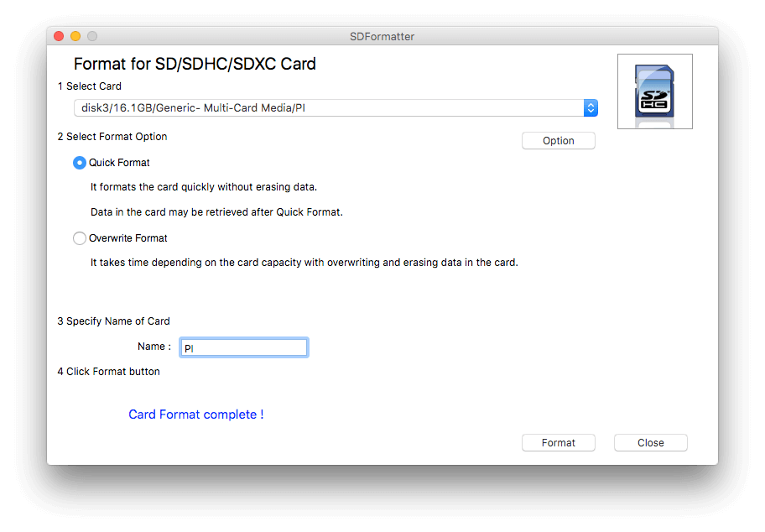Minimize window using the yellow button
Image resolution: width=765 pixels, height=532 pixels.
pos(75,36)
